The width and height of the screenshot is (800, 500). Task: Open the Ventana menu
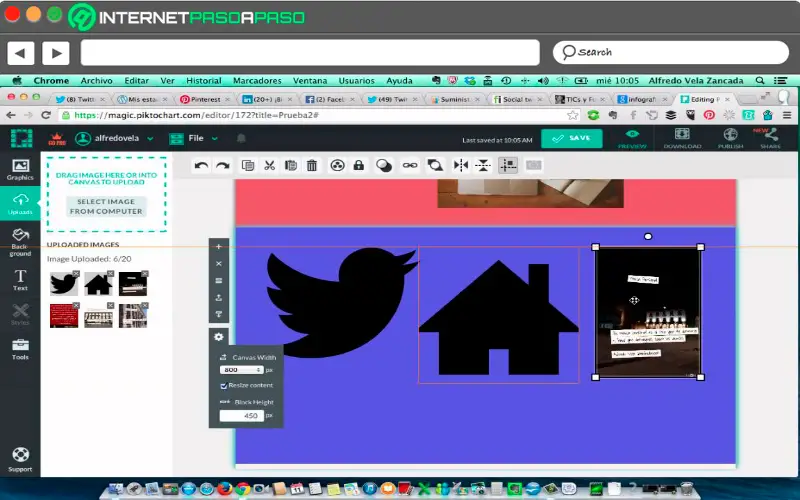310,81
